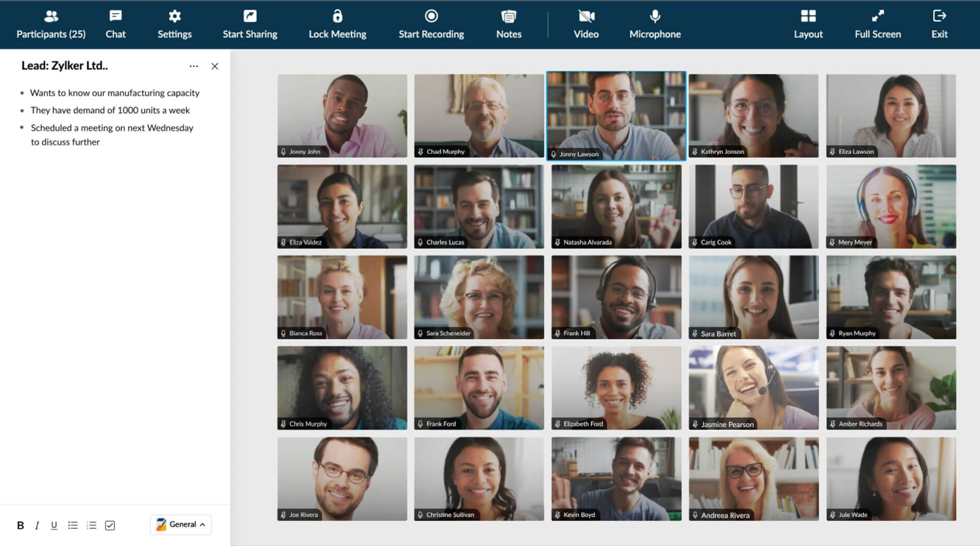The image size is (980, 546).
Task: Change the meeting Layout
Action: click(807, 23)
